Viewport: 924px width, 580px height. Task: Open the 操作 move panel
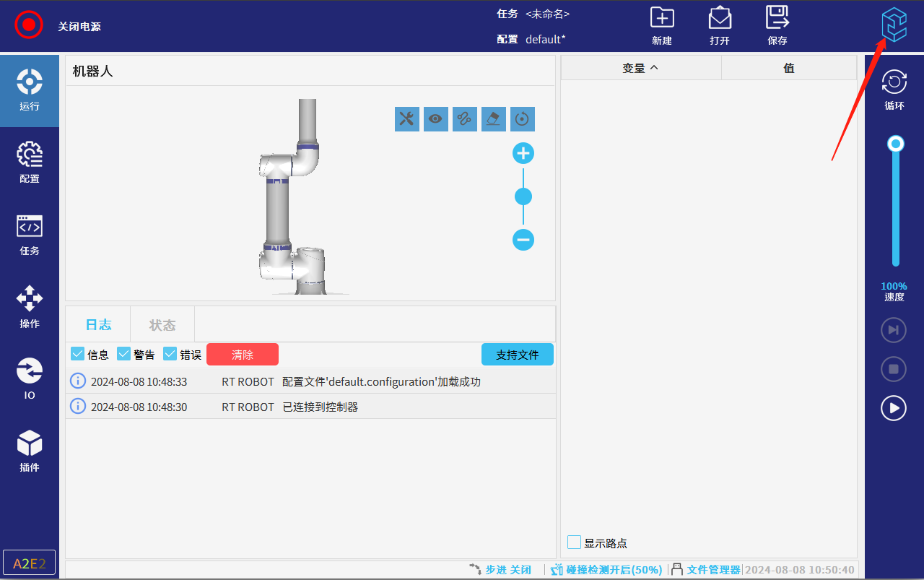[x=30, y=307]
